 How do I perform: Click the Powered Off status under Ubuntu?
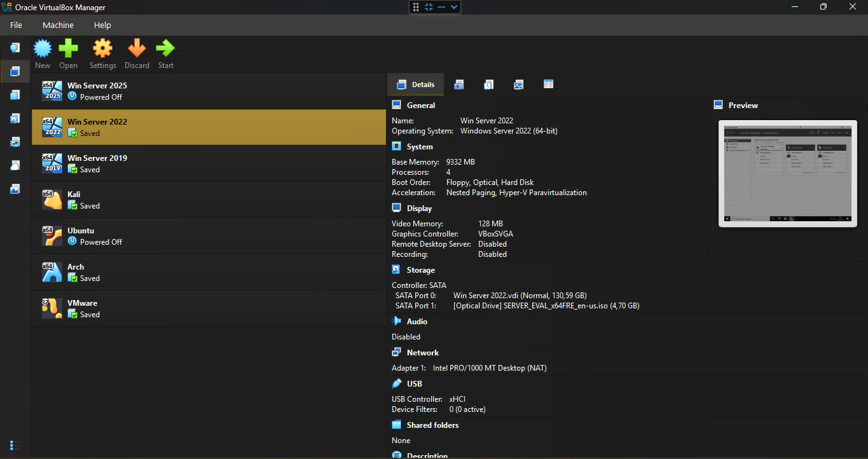click(101, 242)
